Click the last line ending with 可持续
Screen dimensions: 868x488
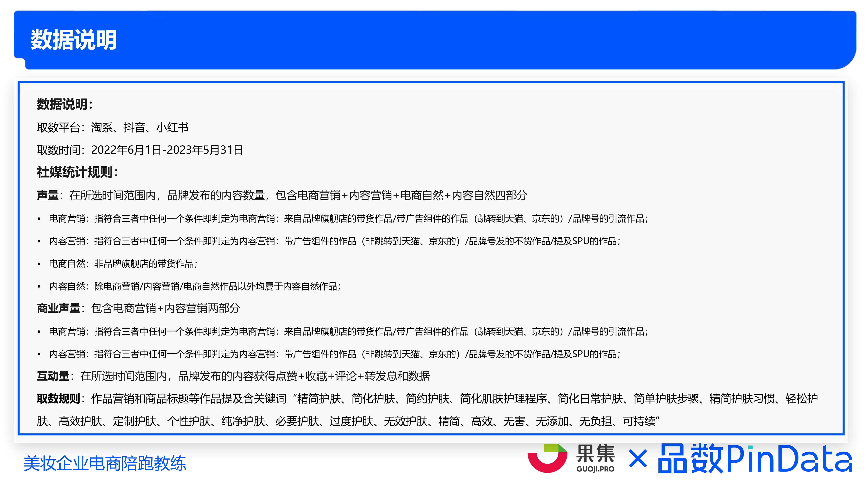pyautogui.click(x=348, y=421)
